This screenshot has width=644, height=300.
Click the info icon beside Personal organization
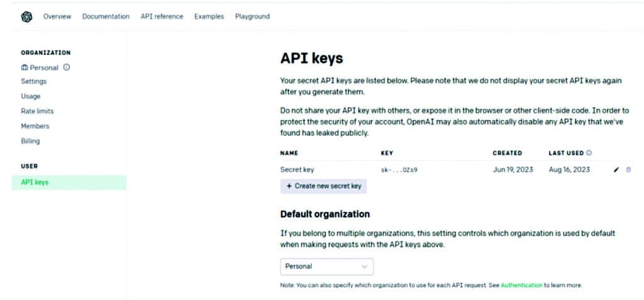(x=67, y=67)
